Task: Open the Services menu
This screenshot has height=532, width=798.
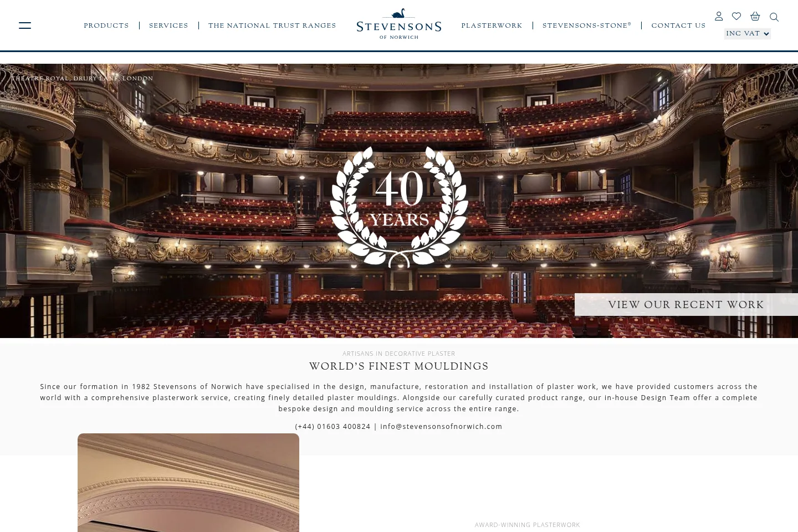Action: (168, 25)
